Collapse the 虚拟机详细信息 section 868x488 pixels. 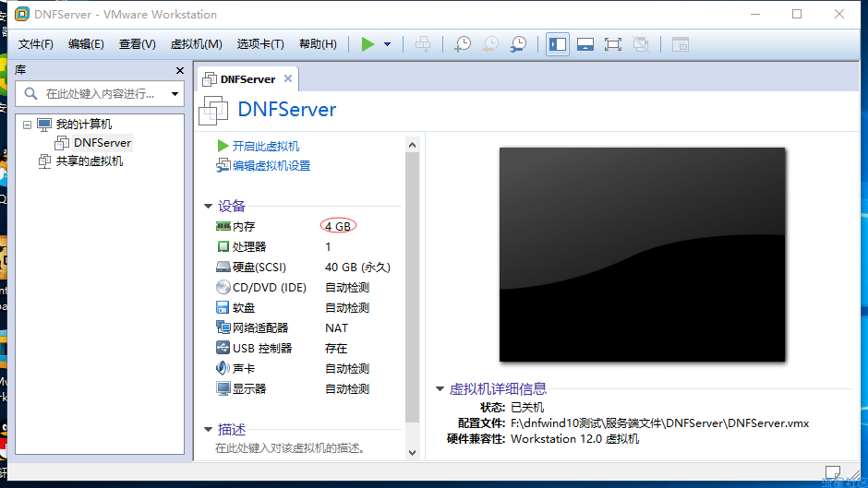point(440,389)
